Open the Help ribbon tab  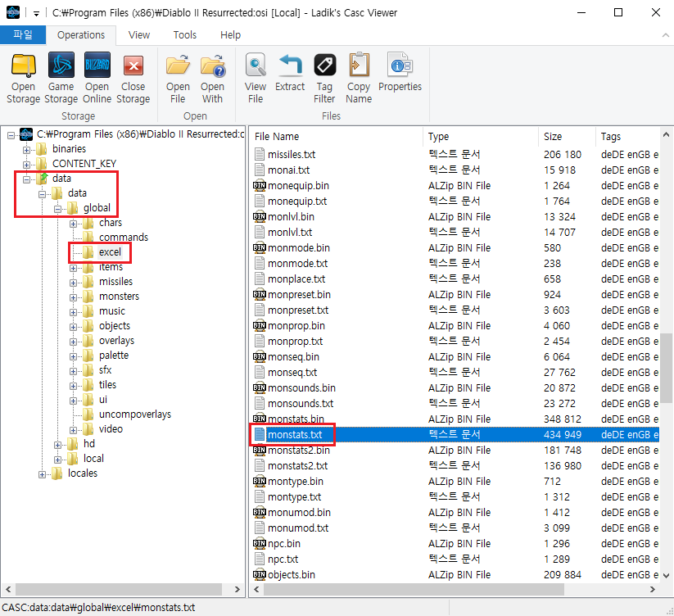coord(230,35)
